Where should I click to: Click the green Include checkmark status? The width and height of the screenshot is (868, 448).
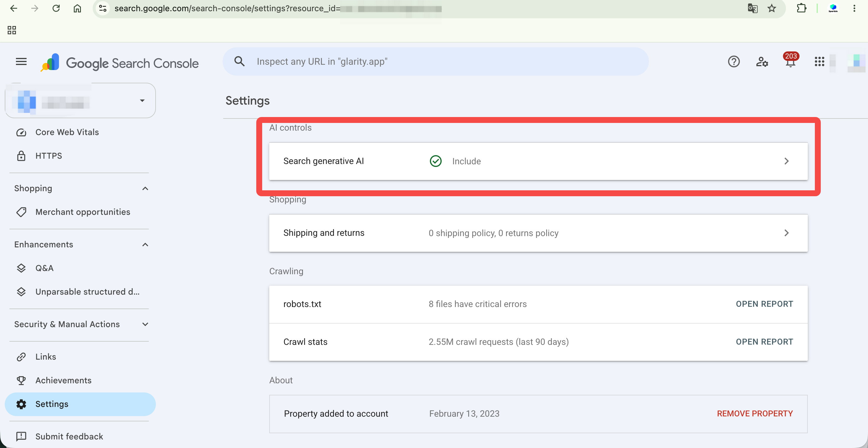[435, 161]
